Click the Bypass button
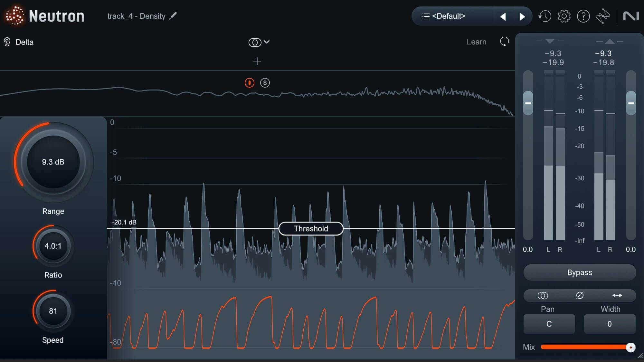 pyautogui.click(x=580, y=272)
